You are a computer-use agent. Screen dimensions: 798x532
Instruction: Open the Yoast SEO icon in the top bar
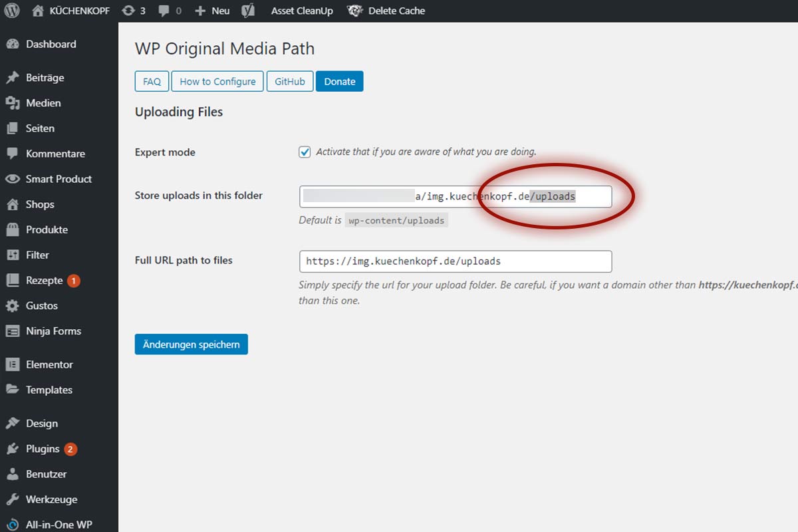pos(248,11)
